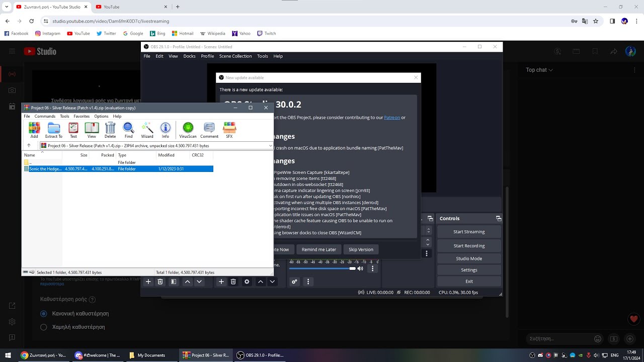Open the emoji picker in chat box
644x362 pixels.
598,339
